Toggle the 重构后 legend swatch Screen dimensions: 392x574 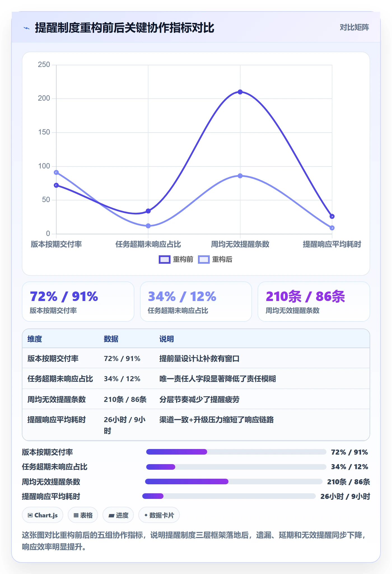(x=204, y=260)
